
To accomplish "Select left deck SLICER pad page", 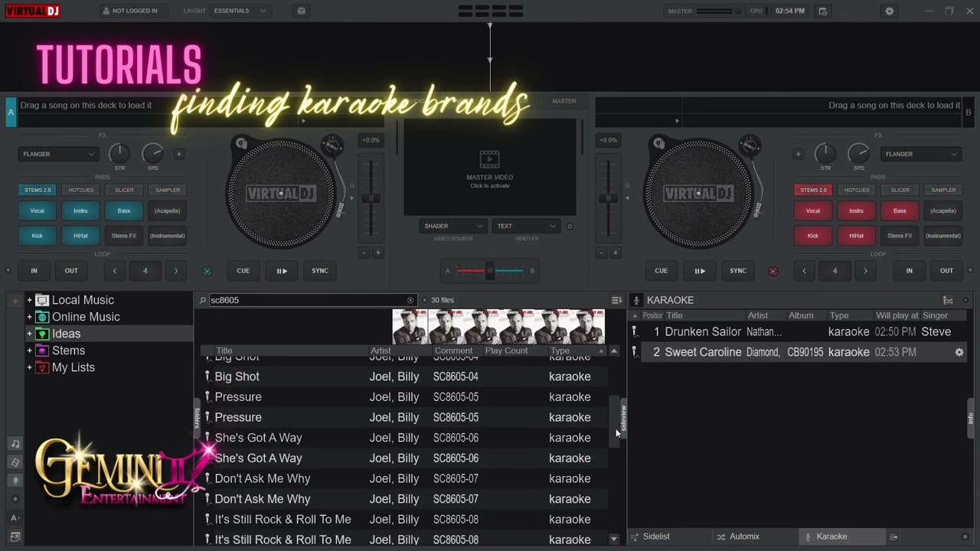I will pyautogui.click(x=124, y=190).
